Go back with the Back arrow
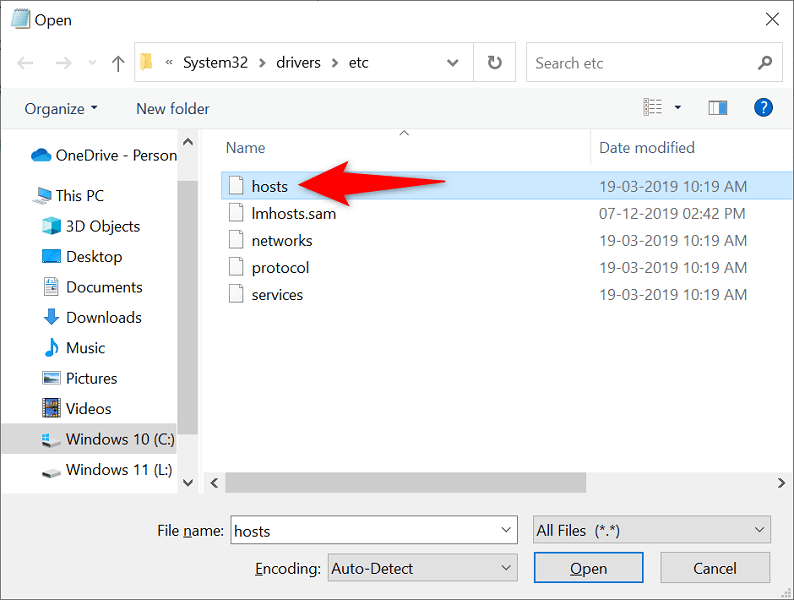Image resolution: width=794 pixels, height=600 pixels. tap(25, 63)
